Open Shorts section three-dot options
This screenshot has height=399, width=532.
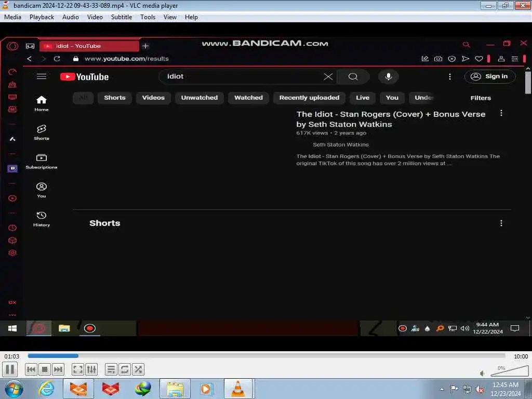pyautogui.click(x=501, y=223)
